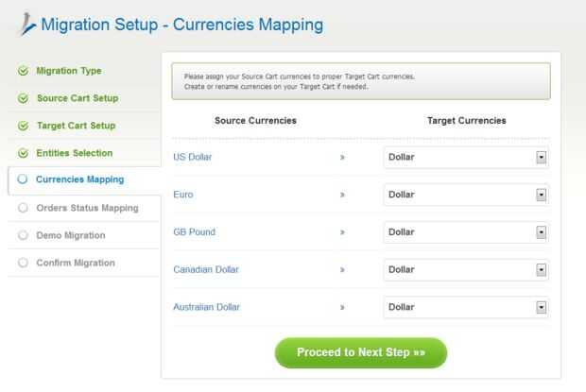Click the Australian Dollar target currency arrow

coord(542,307)
